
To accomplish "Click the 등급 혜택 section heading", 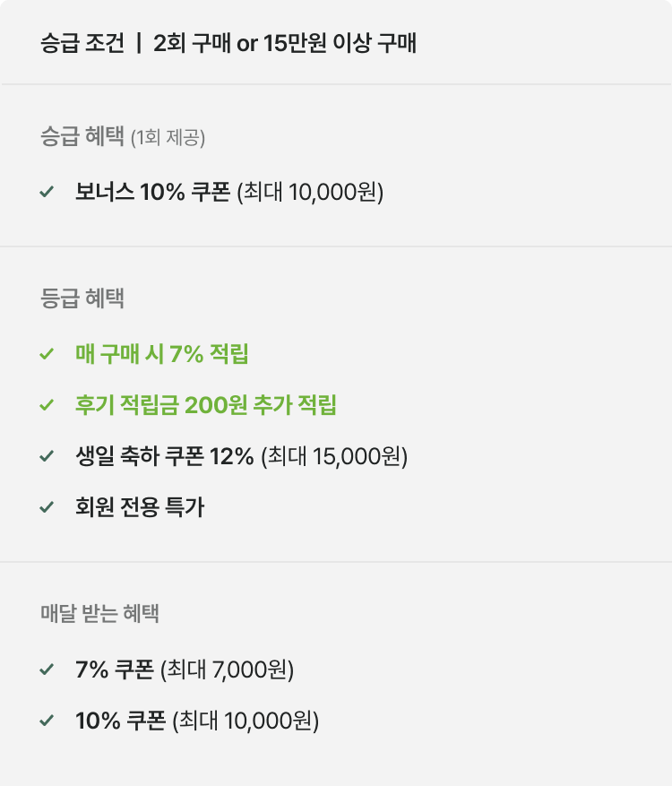I will point(82,298).
